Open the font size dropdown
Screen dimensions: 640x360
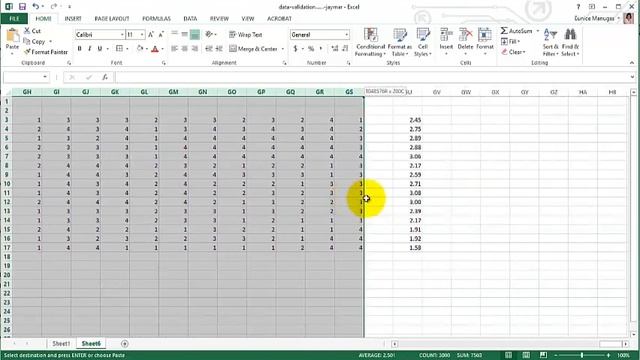(142, 35)
